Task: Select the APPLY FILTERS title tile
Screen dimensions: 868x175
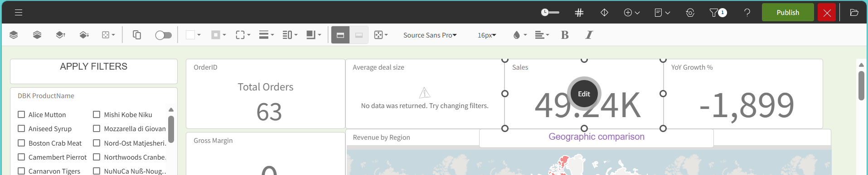Action: [94, 71]
